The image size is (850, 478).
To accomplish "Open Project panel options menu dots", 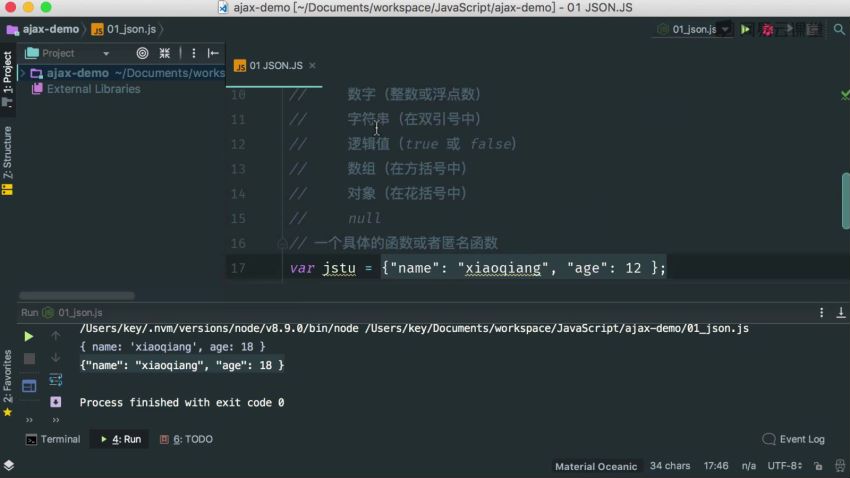I will tap(194, 53).
